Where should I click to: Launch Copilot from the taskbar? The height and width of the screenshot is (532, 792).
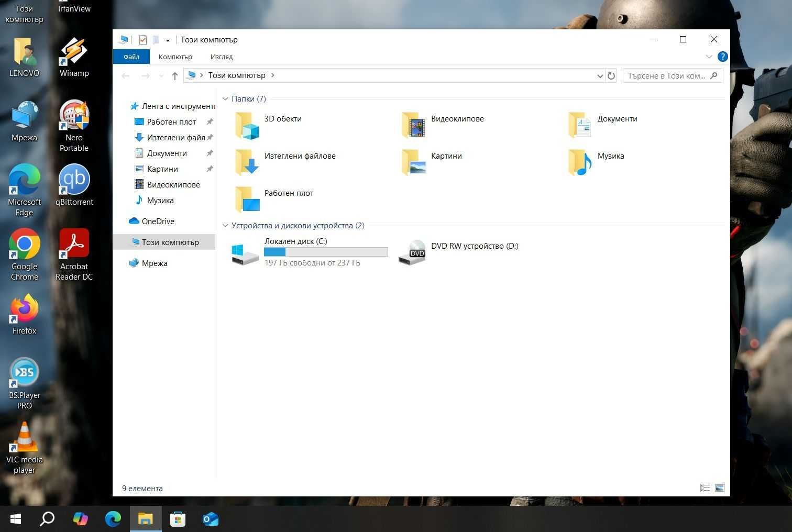[x=80, y=519]
